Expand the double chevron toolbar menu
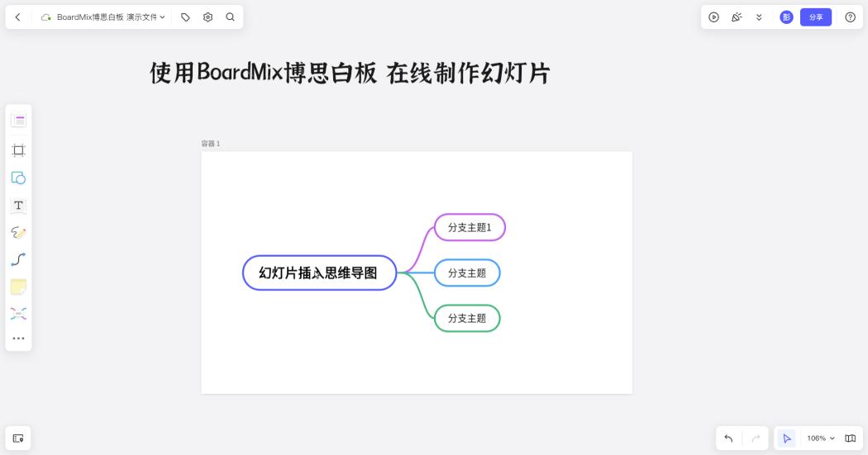This screenshot has width=868, height=455. tap(759, 17)
